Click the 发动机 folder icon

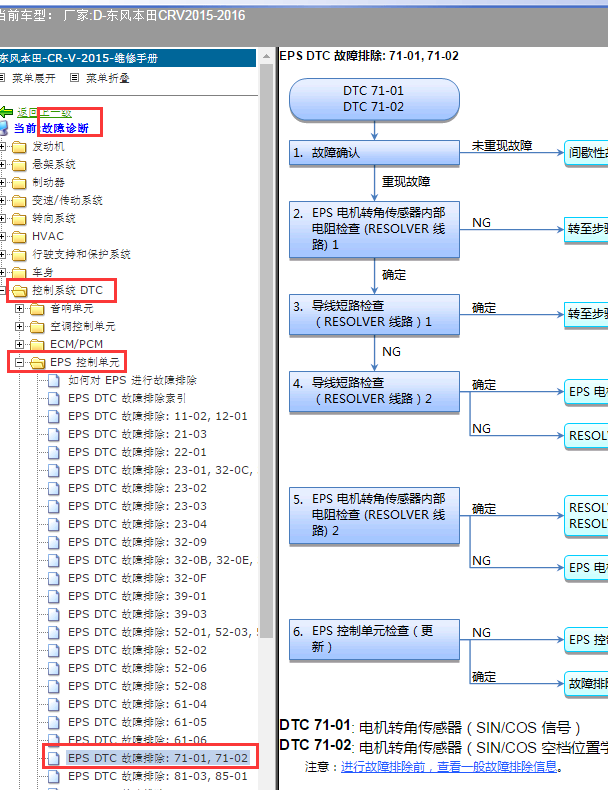(x=19, y=147)
